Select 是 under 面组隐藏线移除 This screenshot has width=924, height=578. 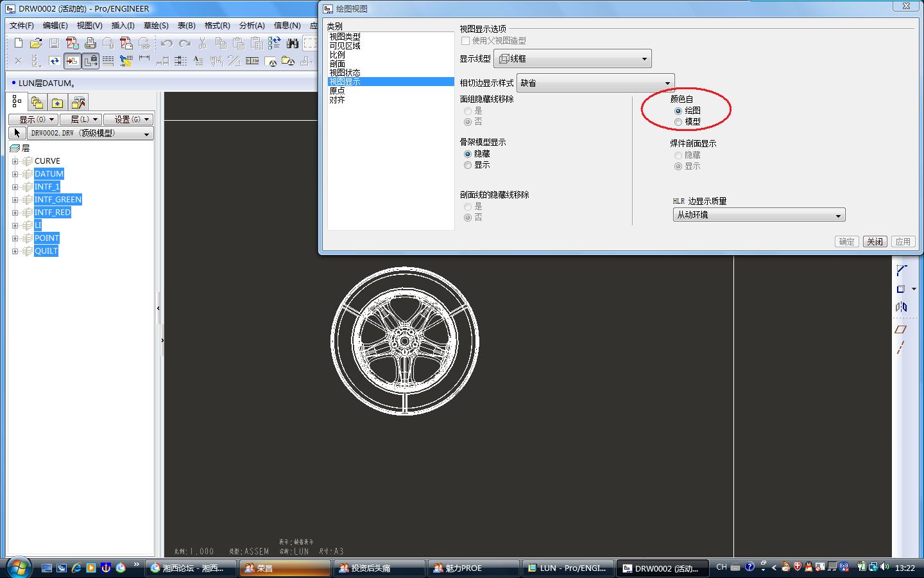coord(468,111)
